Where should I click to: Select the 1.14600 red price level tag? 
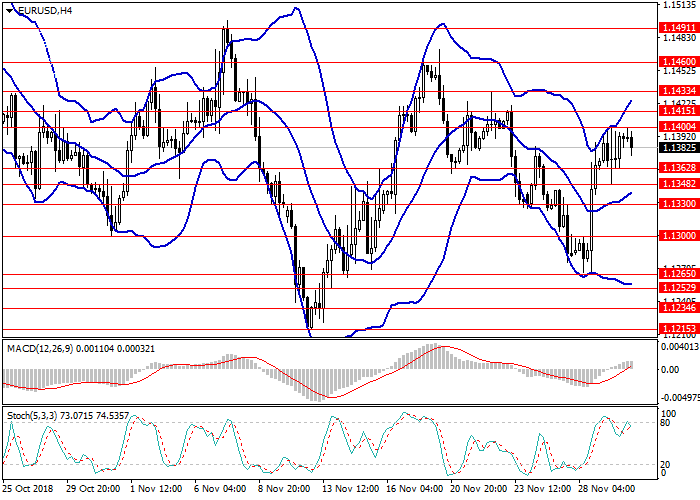[x=678, y=62]
